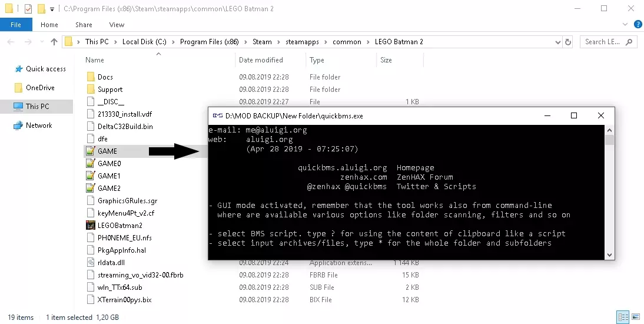Screen dimensions: 644x324
Task: Go back with the Back arrow
Action: tap(11, 42)
